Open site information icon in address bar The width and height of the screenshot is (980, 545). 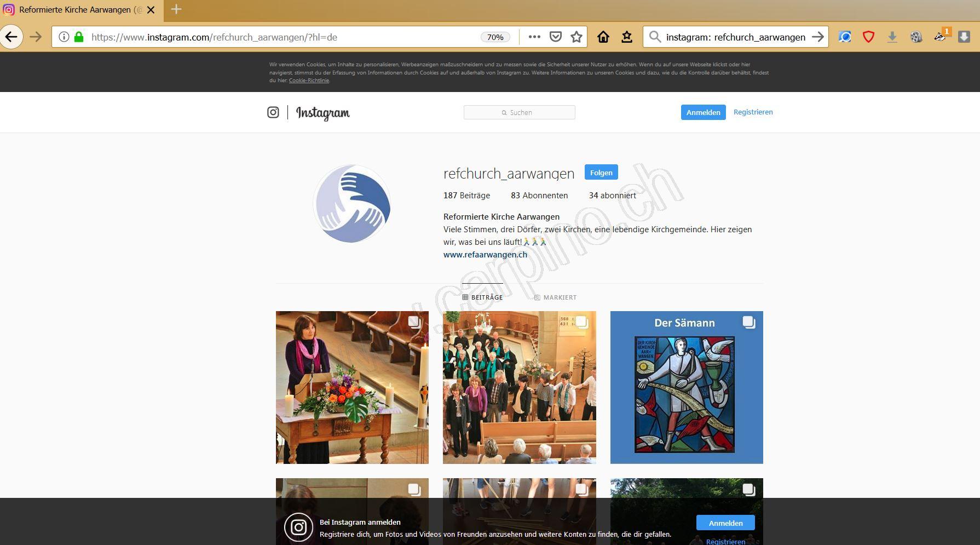click(x=64, y=37)
